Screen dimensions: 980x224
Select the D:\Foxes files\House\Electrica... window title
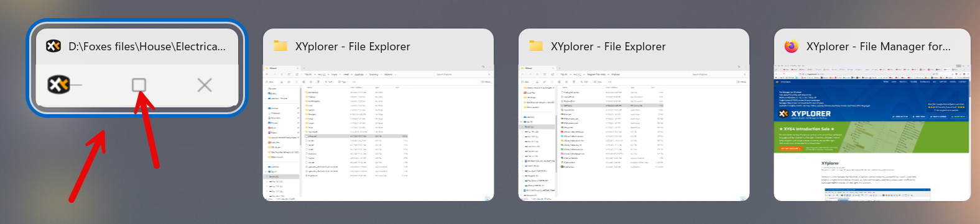[x=147, y=47]
